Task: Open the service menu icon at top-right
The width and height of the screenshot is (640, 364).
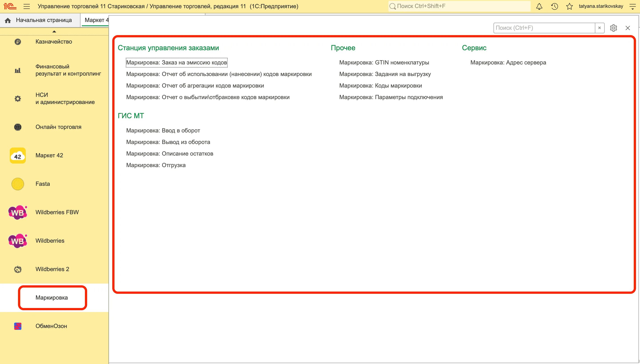Action: (632, 6)
